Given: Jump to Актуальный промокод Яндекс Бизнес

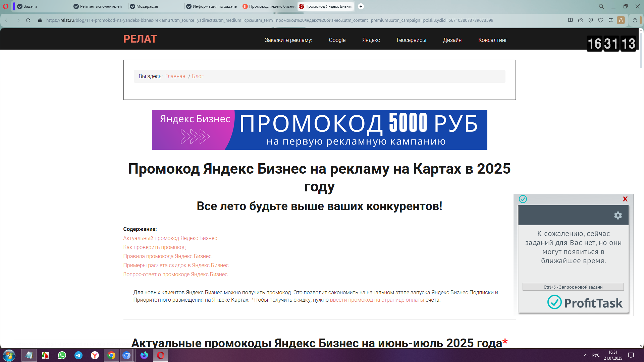Looking at the screenshot, I should 170,238.
